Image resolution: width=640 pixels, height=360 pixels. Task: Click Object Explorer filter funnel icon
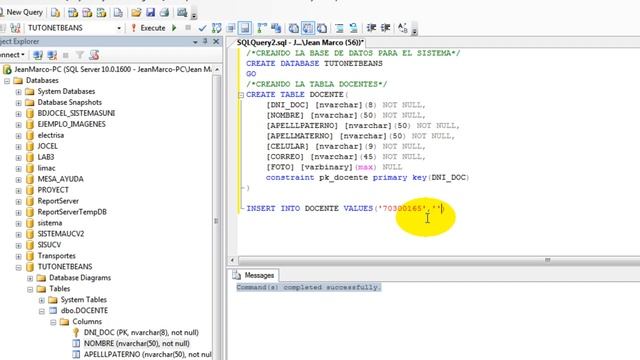(80, 55)
